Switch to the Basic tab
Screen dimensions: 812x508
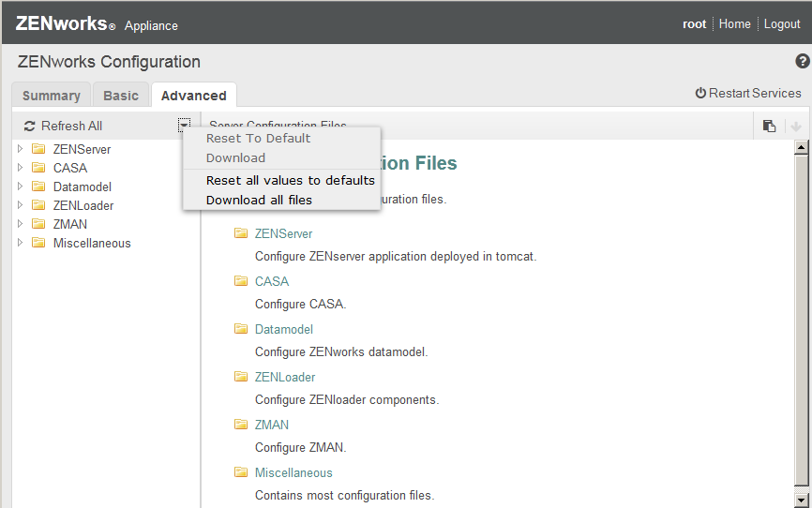[x=121, y=96]
